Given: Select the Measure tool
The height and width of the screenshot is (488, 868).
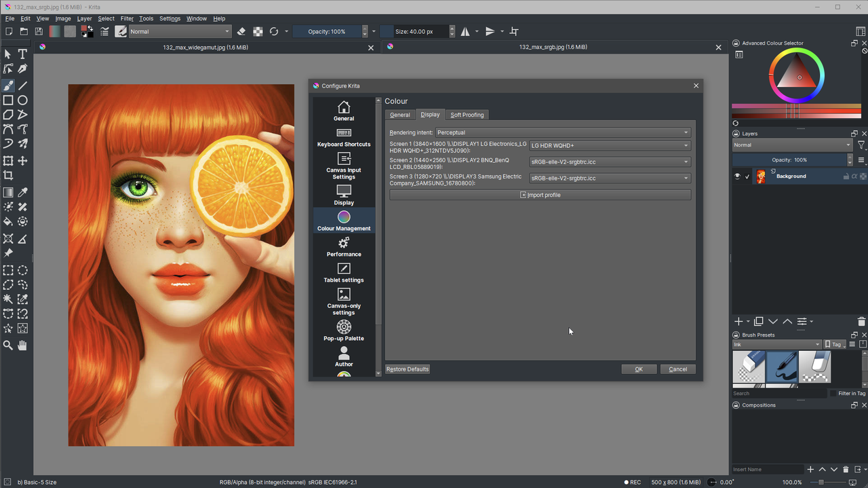Looking at the screenshot, I should [22, 238].
